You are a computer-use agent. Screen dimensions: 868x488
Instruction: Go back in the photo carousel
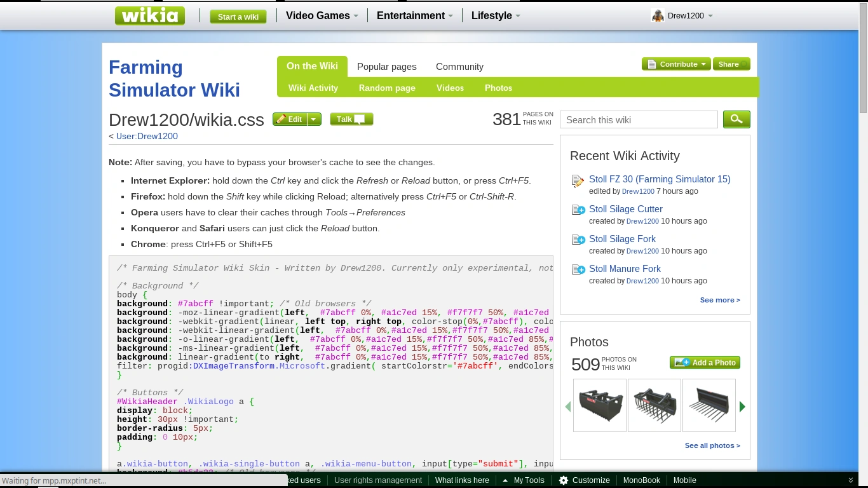(567, 406)
